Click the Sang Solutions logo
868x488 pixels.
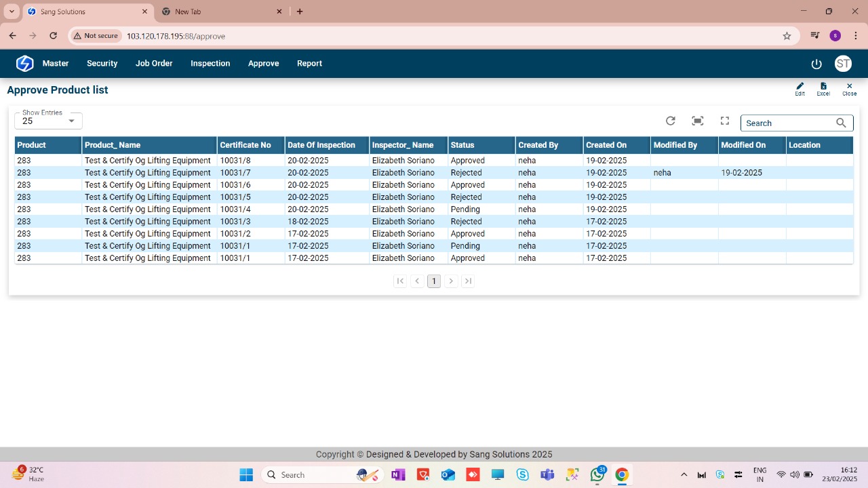[24, 63]
